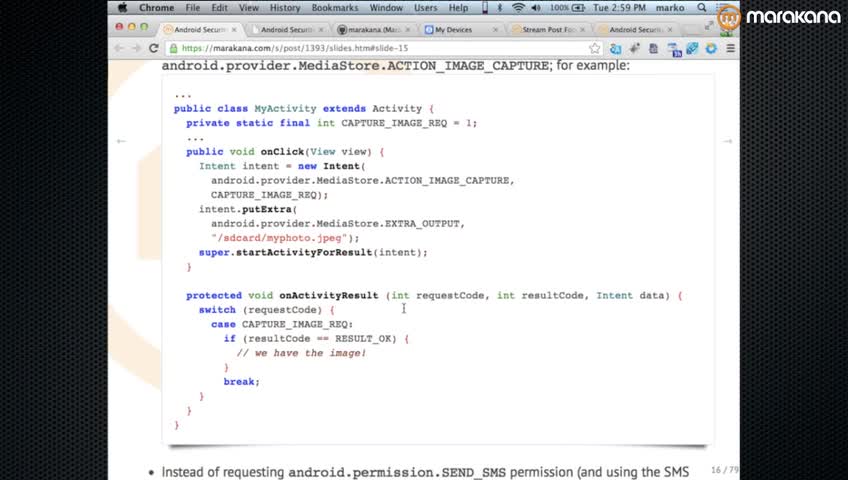Click the marko user name in menu bar
The image size is (848, 480).
[670, 8]
